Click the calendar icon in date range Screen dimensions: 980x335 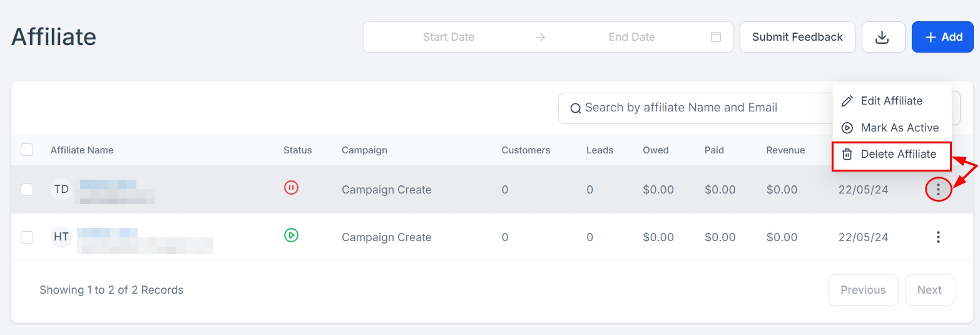[716, 37]
